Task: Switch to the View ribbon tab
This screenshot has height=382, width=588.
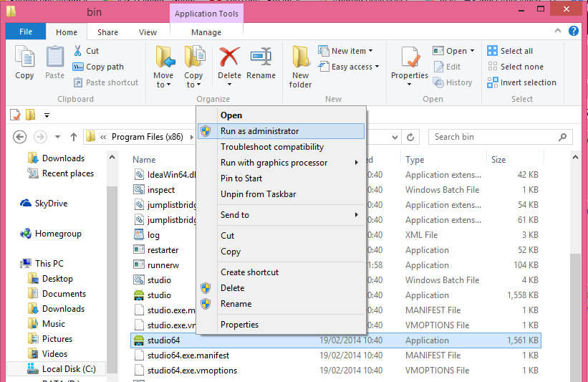Action: click(148, 32)
